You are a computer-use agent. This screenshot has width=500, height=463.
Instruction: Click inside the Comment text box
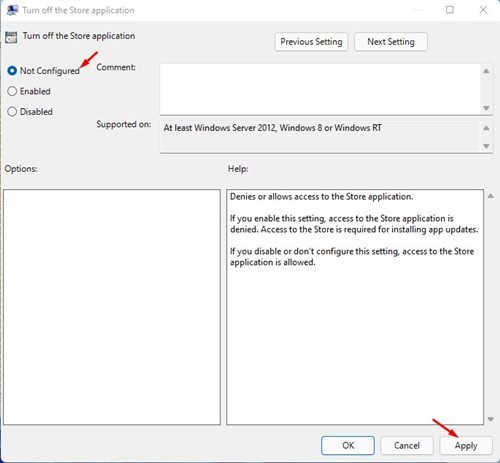(x=320, y=89)
